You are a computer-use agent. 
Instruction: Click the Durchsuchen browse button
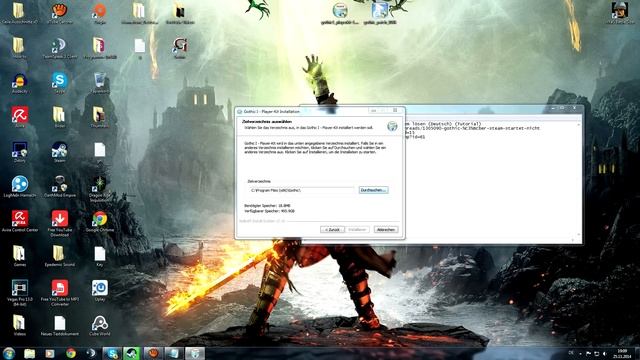pos(373,190)
